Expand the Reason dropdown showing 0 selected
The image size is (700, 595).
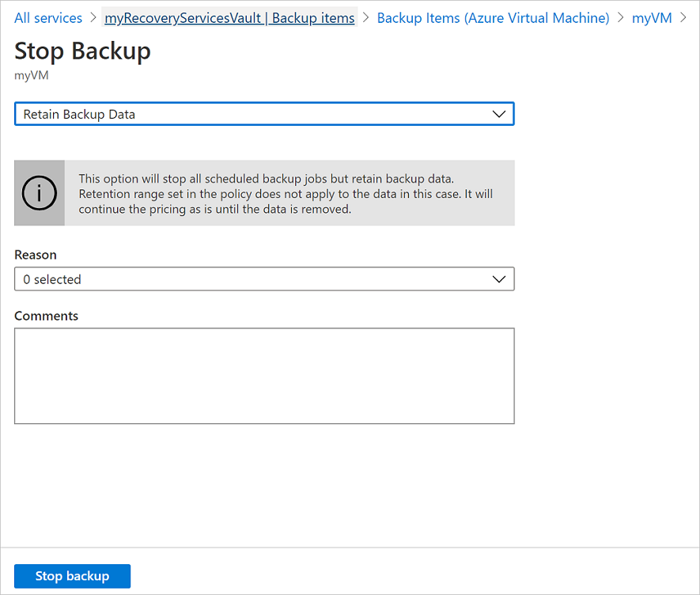[x=264, y=279]
